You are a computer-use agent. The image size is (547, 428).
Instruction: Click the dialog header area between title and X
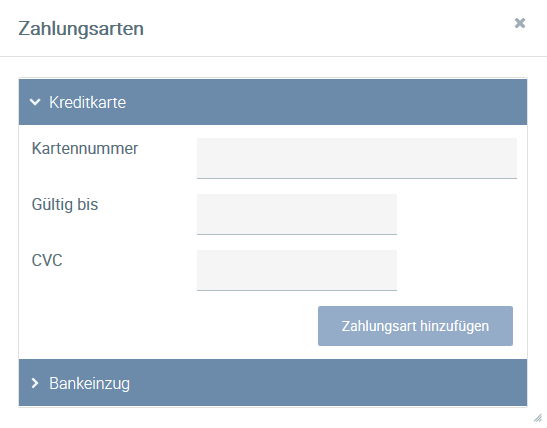click(x=328, y=28)
